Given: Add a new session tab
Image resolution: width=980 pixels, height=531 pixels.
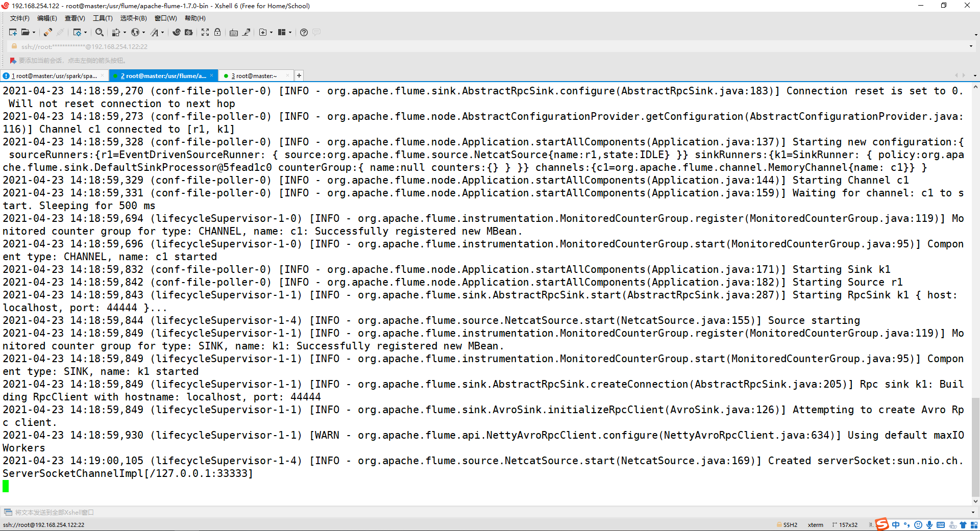Looking at the screenshot, I should coord(299,75).
